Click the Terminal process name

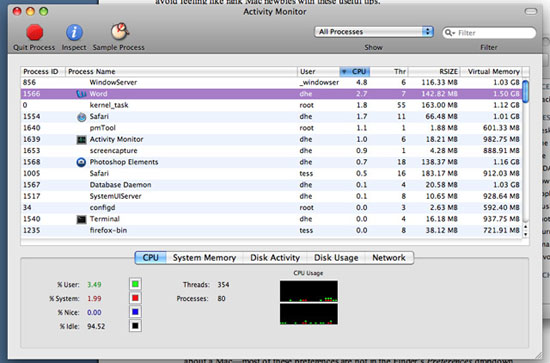click(x=105, y=219)
